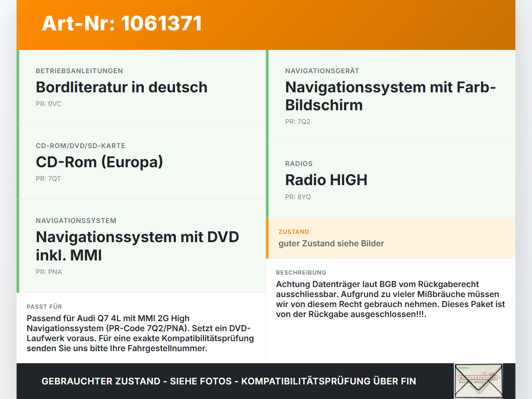Click the Bordliteratur in deutsch title

tap(121, 87)
